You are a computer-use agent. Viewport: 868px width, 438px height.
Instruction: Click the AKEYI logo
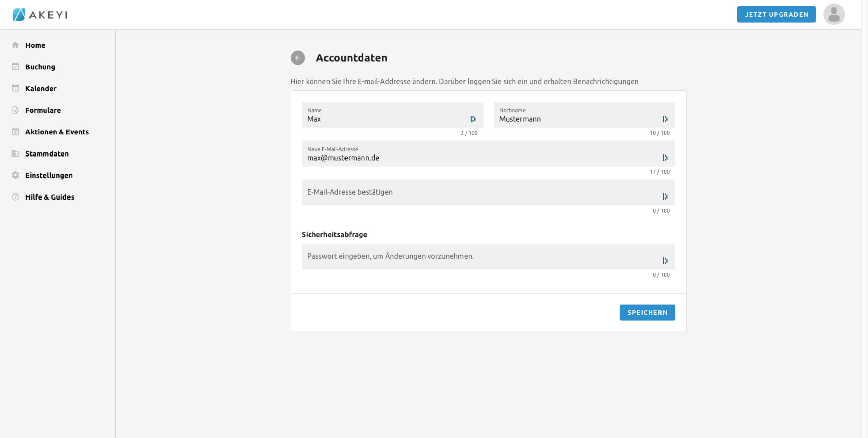(40, 15)
